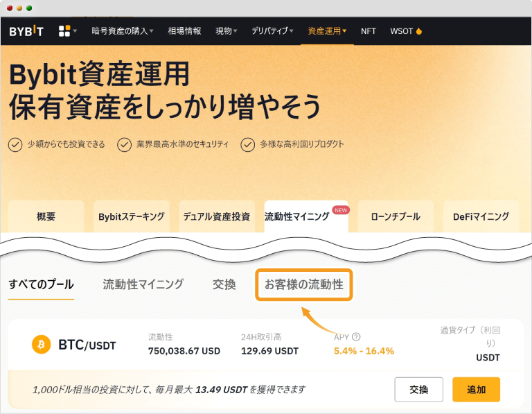Open 相場情報 in the navigation bar
Viewport: 532px width, 414px height.
coord(184,31)
